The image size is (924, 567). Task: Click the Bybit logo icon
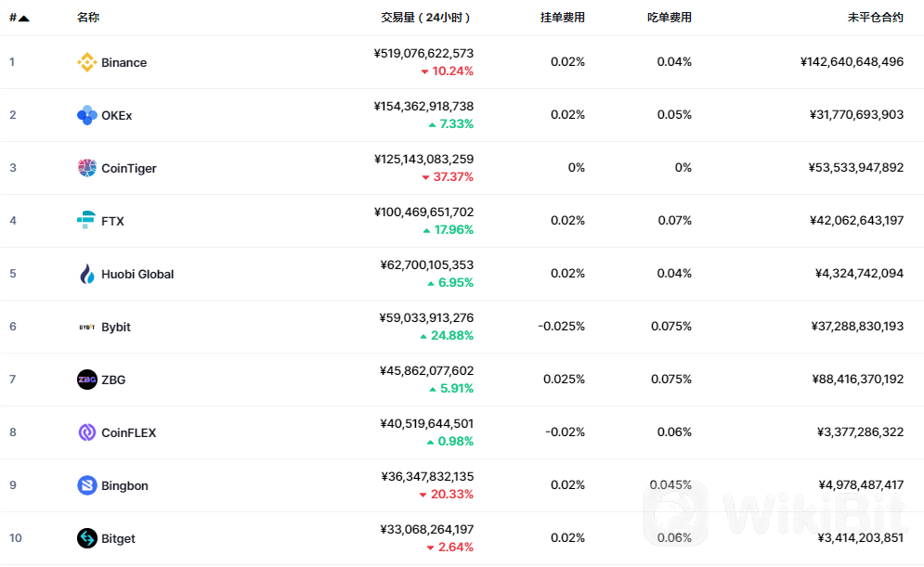pyautogui.click(x=86, y=327)
